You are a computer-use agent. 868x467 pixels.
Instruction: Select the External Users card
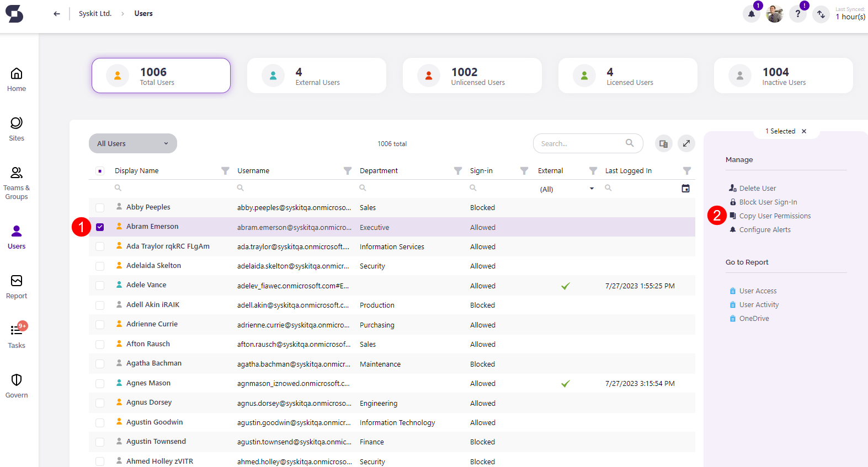click(317, 76)
